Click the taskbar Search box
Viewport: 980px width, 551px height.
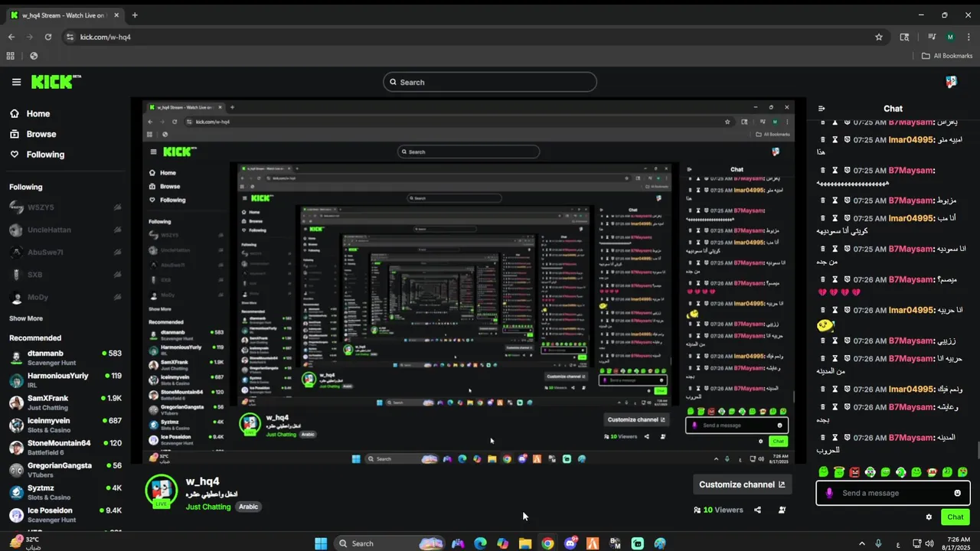point(390,543)
